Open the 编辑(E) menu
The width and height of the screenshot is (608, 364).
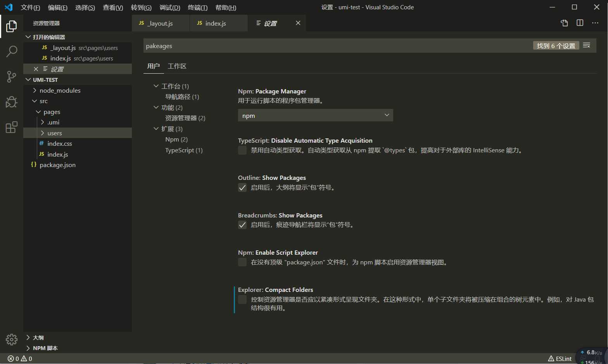coord(58,7)
